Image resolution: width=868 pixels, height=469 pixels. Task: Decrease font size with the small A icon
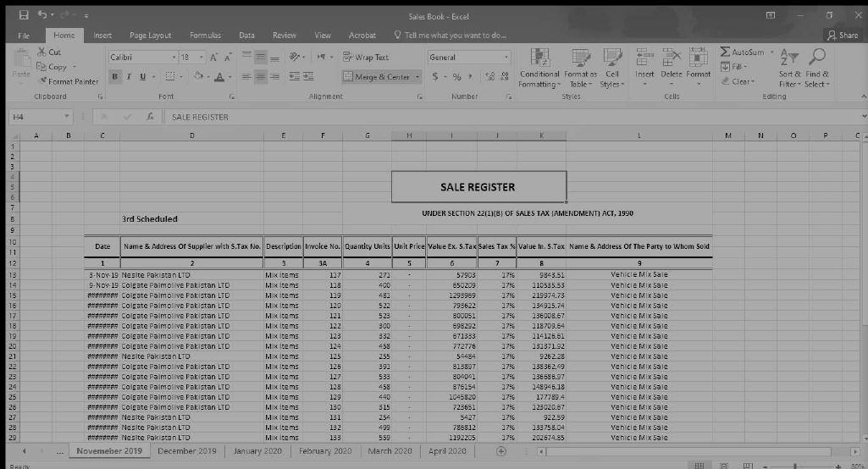click(228, 57)
